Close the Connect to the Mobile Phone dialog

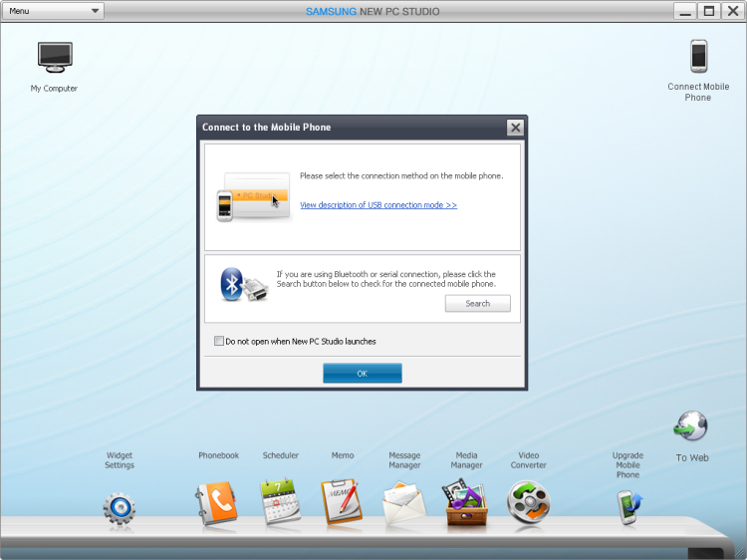(x=515, y=128)
